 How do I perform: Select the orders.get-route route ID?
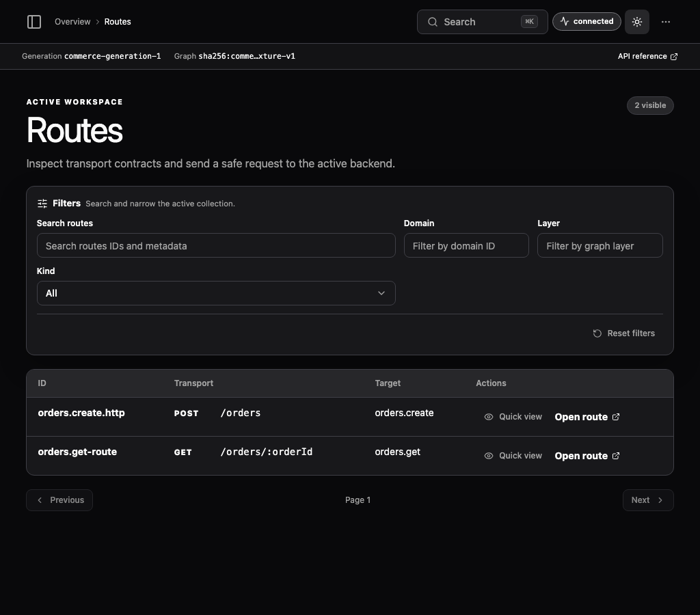click(x=77, y=452)
